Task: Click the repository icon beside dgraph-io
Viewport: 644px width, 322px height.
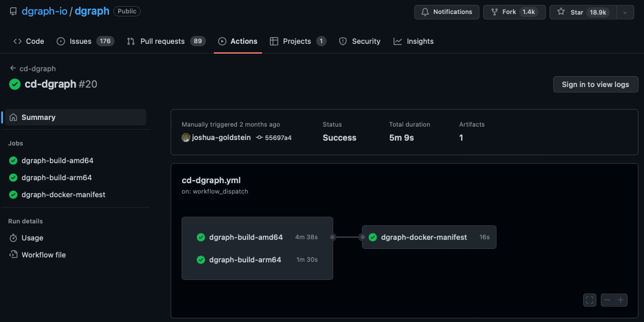Action: [13, 12]
